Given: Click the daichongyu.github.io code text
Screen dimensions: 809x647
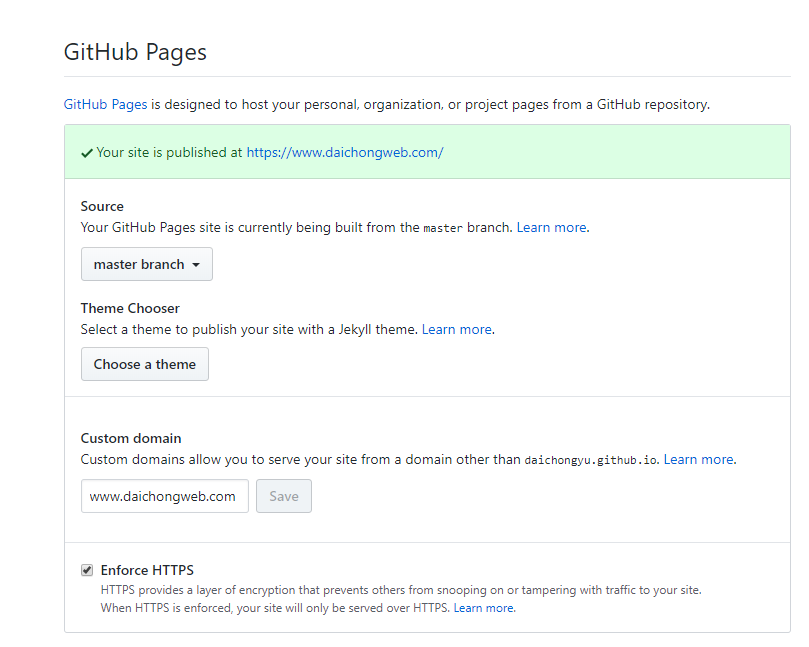Looking at the screenshot, I should pos(591,460).
